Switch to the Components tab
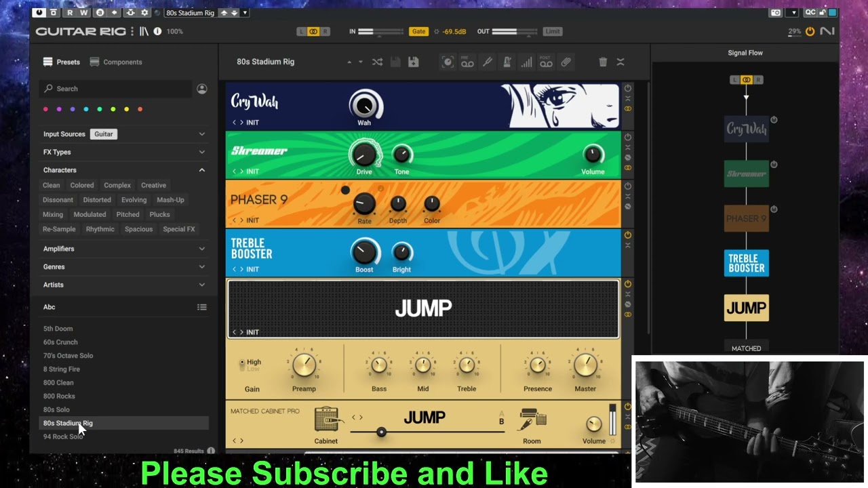This screenshot has height=488, width=868. point(116,62)
